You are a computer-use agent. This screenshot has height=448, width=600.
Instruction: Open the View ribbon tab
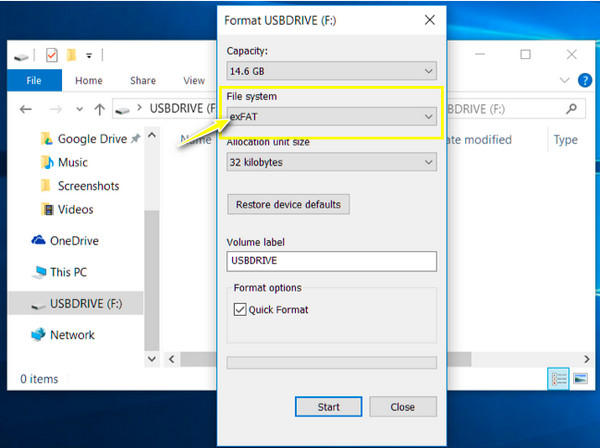tap(194, 80)
